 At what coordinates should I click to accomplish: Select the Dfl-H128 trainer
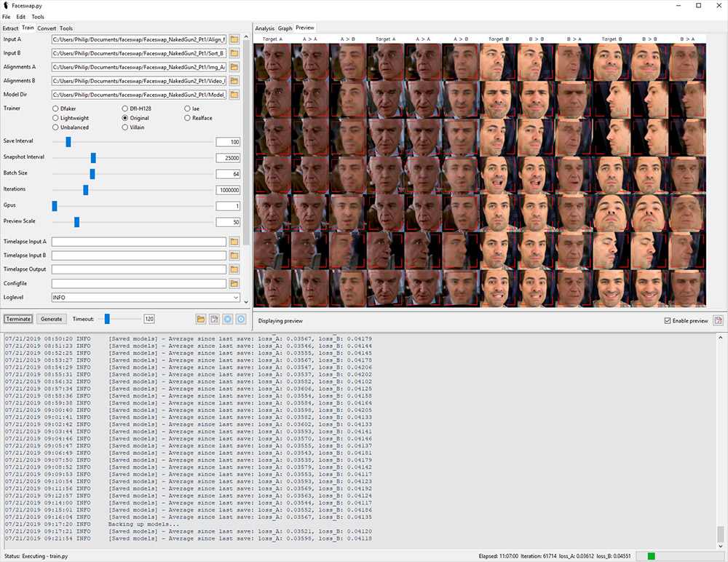(137, 108)
